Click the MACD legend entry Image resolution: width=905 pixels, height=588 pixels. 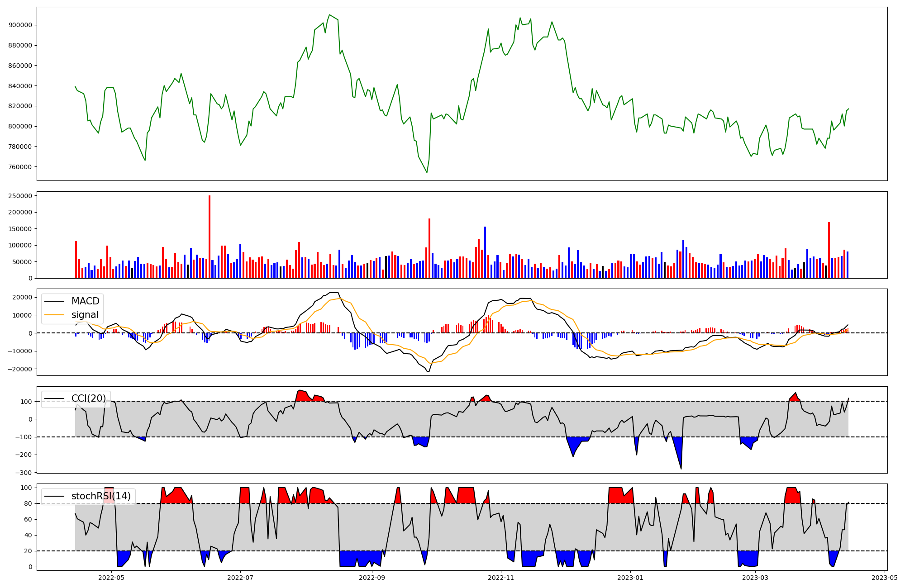85,301
